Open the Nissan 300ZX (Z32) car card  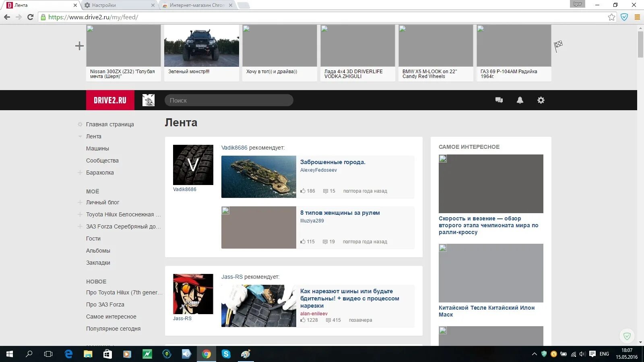coord(124,53)
